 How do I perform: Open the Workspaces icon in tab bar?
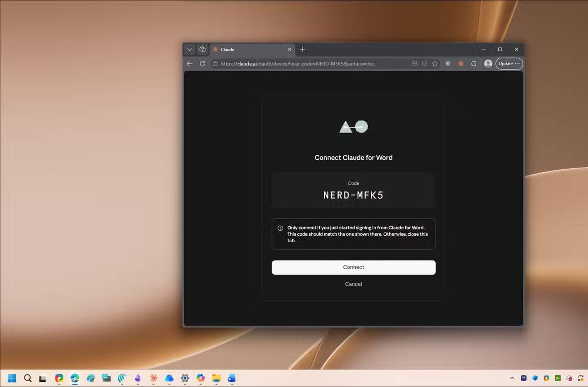tap(202, 50)
